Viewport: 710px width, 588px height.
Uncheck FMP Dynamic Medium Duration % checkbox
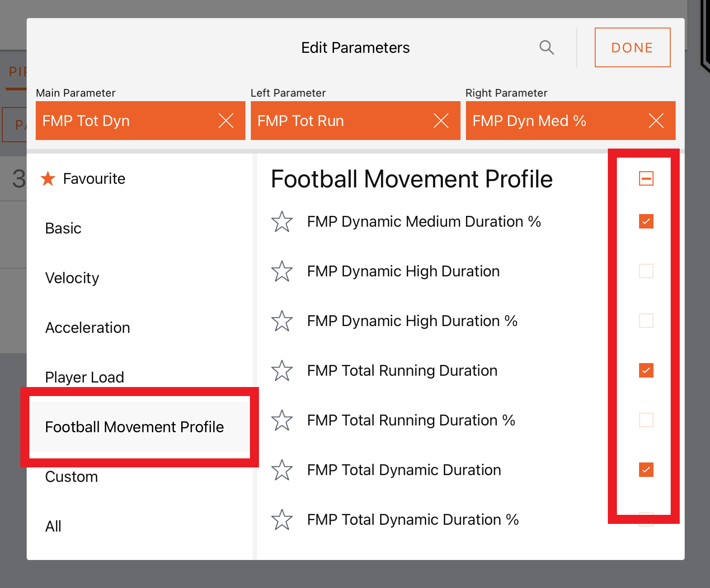pyautogui.click(x=646, y=221)
